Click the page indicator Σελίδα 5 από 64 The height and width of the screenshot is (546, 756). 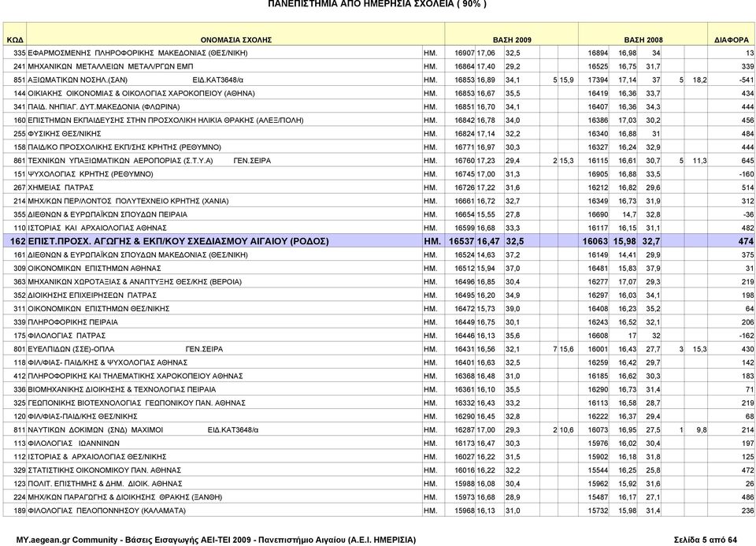click(706, 540)
